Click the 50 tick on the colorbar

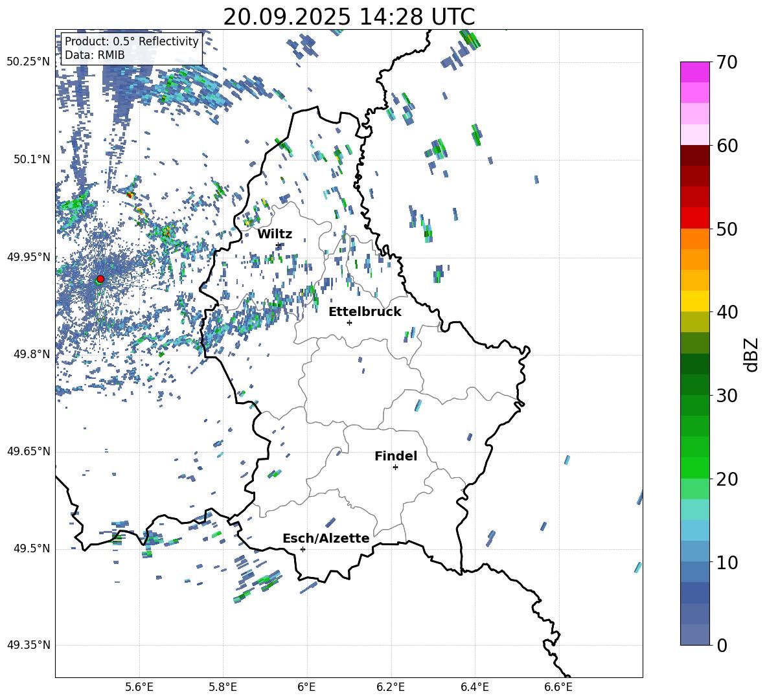(x=727, y=229)
